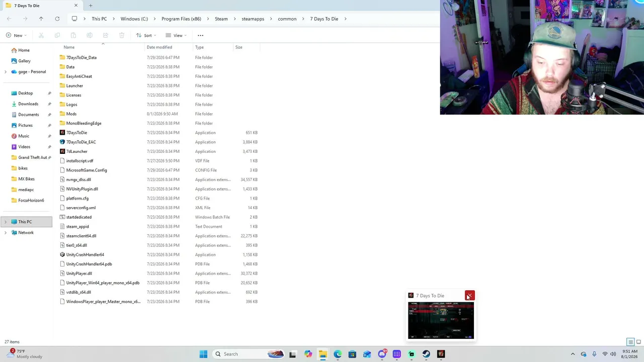Expand the This PC tree node

(x=6, y=222)
